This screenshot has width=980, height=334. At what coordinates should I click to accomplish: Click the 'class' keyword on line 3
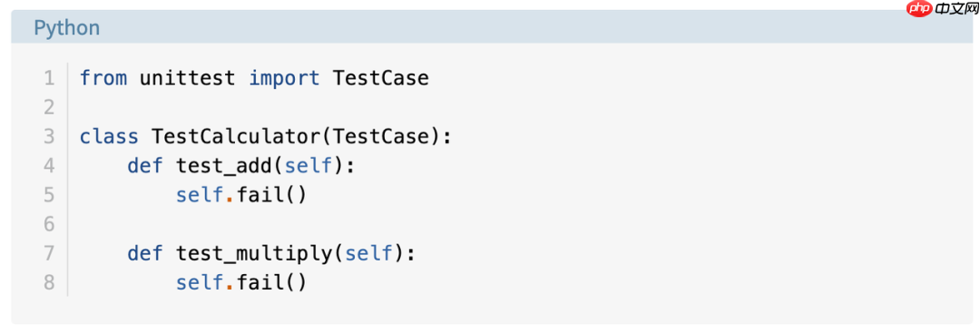(x=110, y=137)
